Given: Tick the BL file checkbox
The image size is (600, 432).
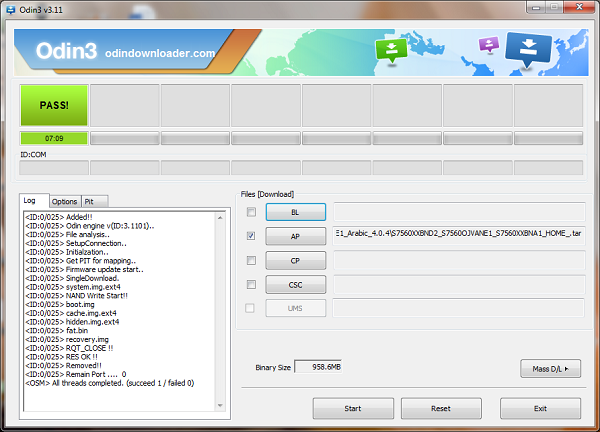Looking at the screenshot, I should coord(251,212).
